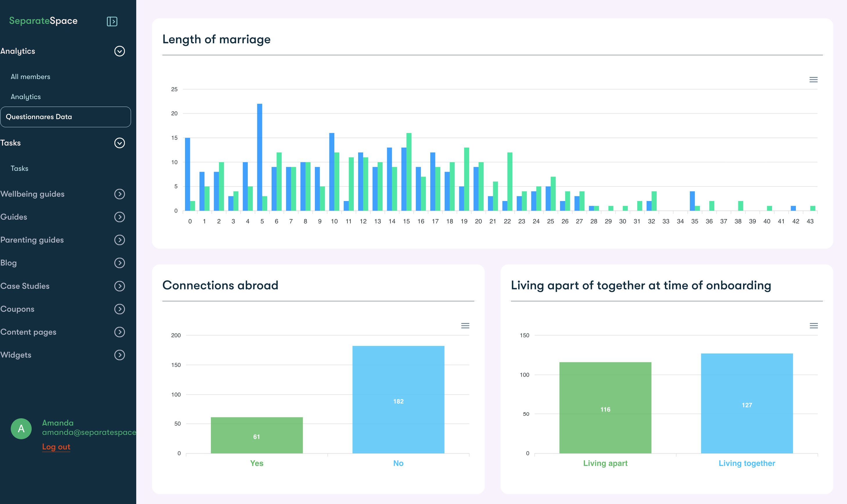Click the Content pages sidebar label
Screen dimensions: 847x504
point(28,332)
